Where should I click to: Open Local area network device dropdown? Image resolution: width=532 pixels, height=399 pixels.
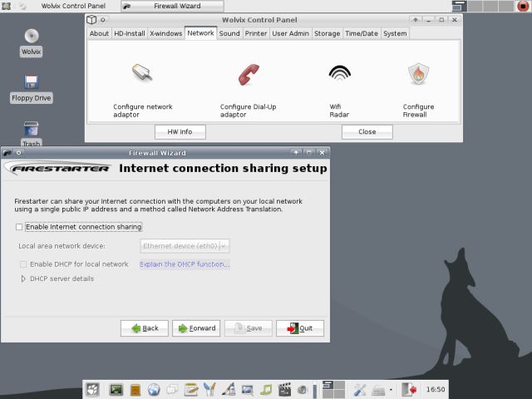pos(185,246)
